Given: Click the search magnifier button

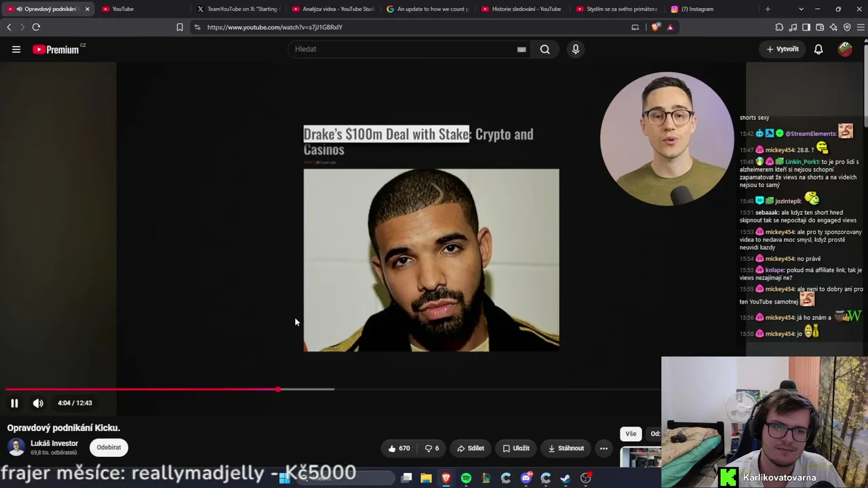Looking at the screenshot, I should tap(545, 49).
